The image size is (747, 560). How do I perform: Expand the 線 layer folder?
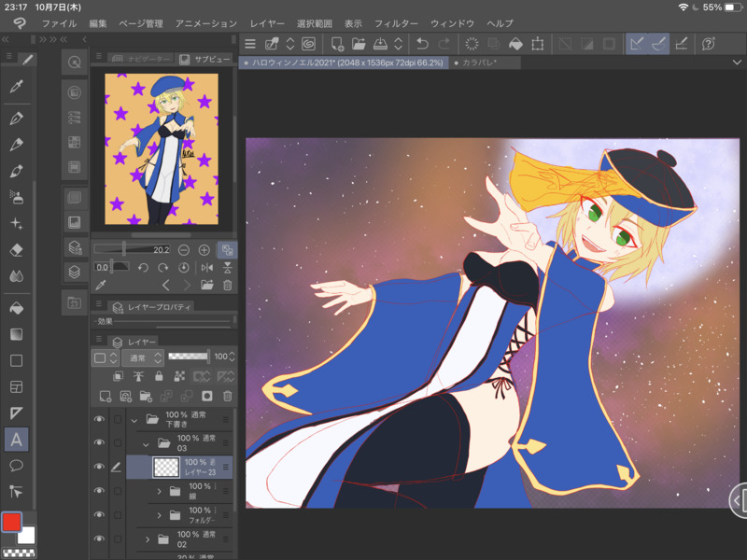(x=159, y=491)
